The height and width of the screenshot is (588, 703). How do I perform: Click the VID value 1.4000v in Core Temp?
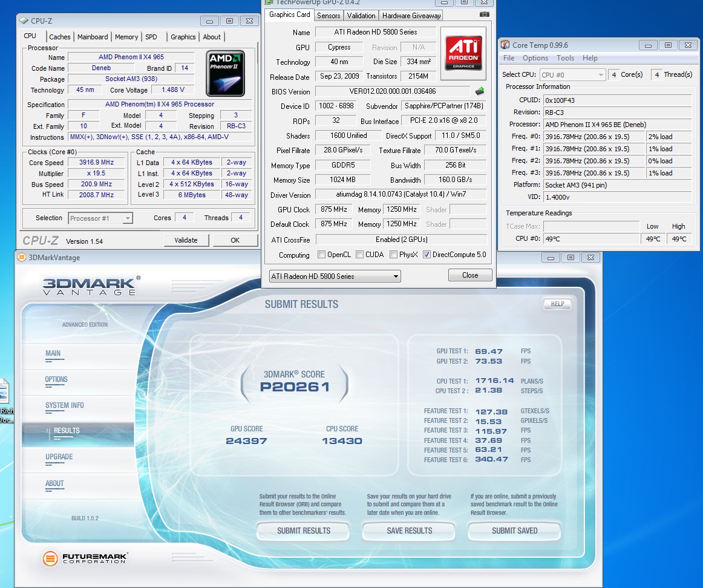pos(617,197)
